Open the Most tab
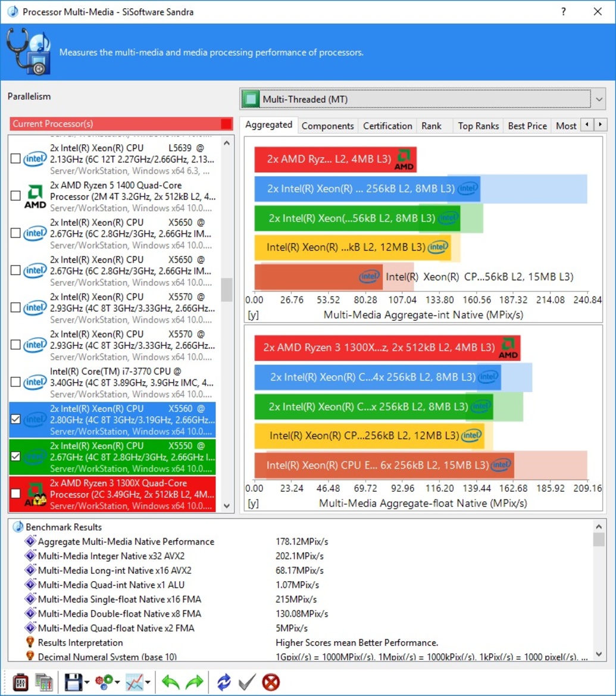The width and height of the screenshot is (616, 696). [566, 126]
